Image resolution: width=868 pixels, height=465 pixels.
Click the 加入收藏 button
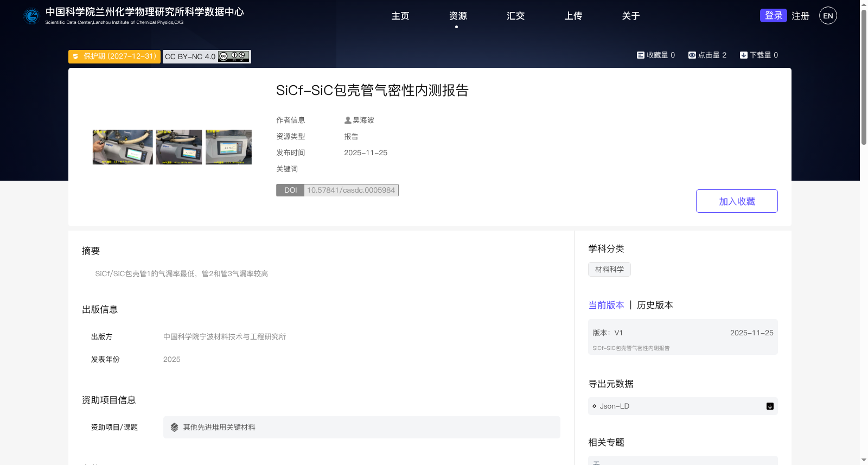[x=737, y=201]
